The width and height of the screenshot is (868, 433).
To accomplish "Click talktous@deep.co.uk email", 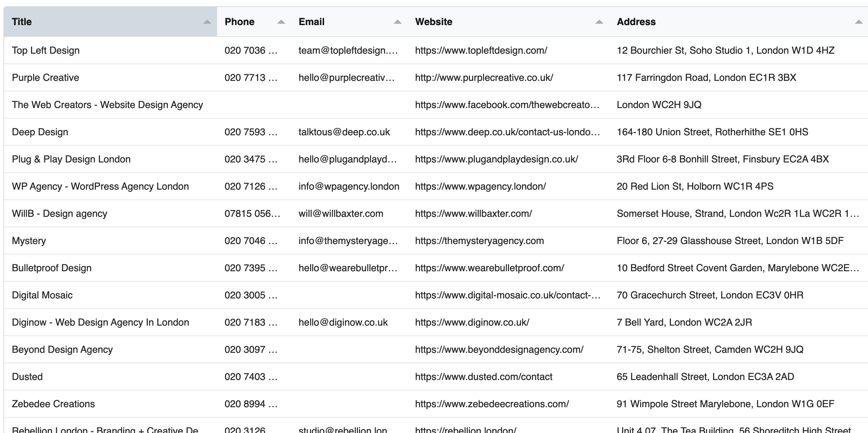I will pos(344,132).
